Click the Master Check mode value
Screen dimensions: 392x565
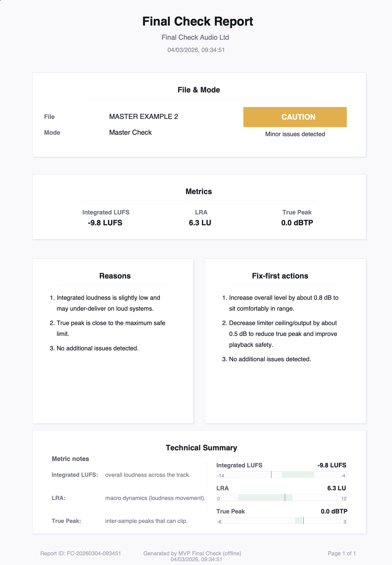tap(130, 133)
